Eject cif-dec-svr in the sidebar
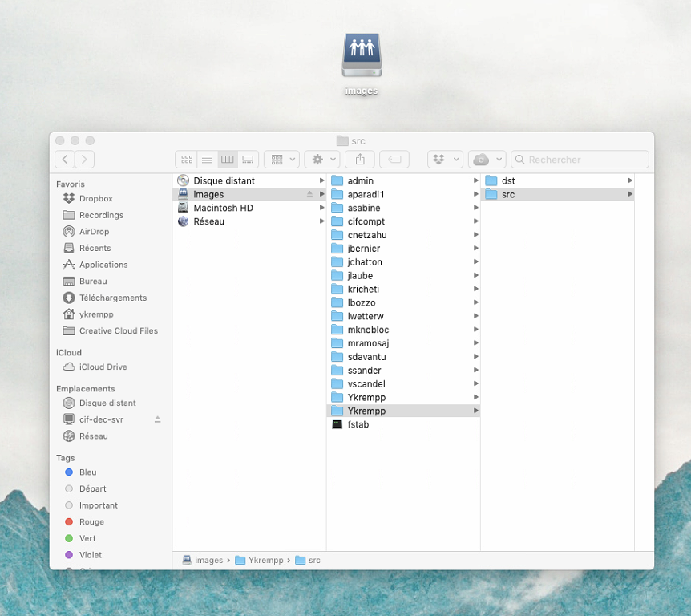Image resolution: width=691 pixels, height=616 pixels. point(158,419)
